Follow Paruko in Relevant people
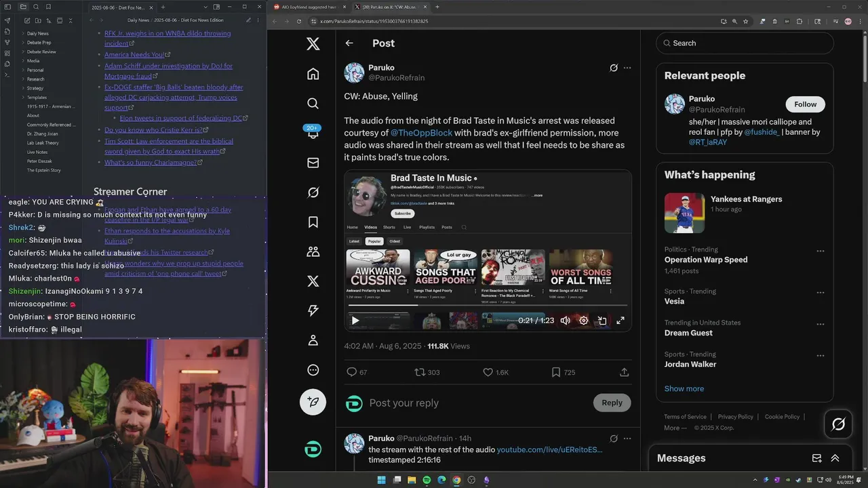This screenshot has height=488, width=868. (x=806, y=104)
